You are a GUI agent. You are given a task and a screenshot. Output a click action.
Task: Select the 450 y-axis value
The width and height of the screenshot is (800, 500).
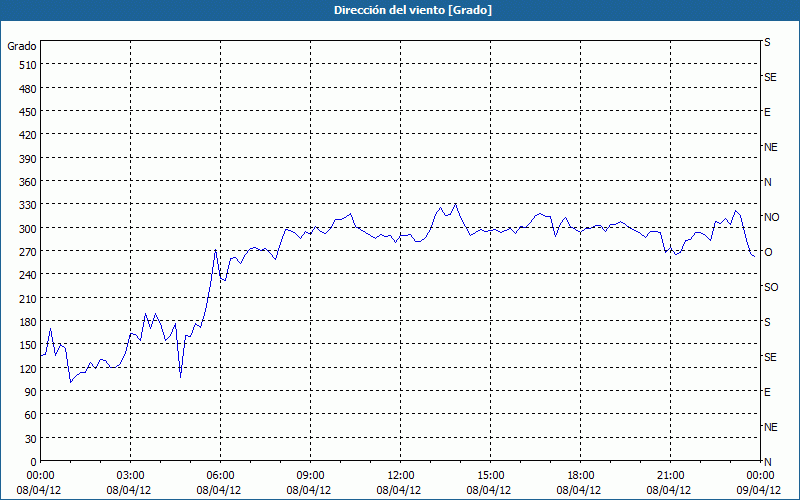[x=28, y=112]
